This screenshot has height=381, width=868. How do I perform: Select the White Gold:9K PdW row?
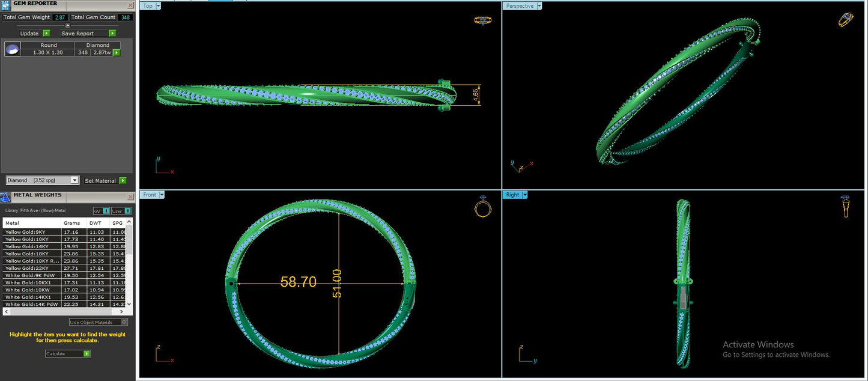click(65, 275)
